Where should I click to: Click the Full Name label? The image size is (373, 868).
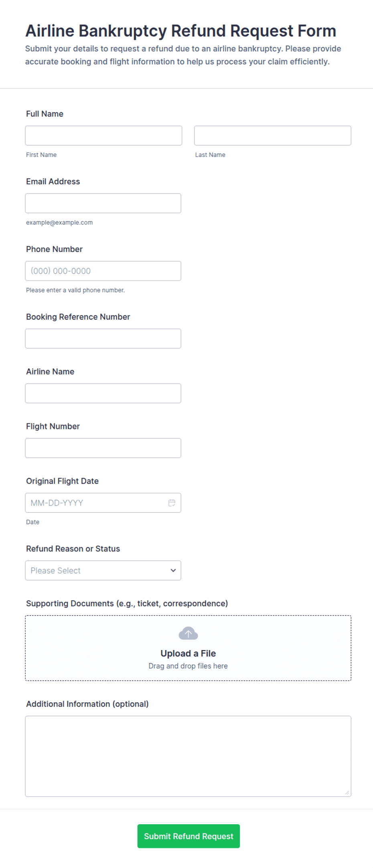coord(45,114)
